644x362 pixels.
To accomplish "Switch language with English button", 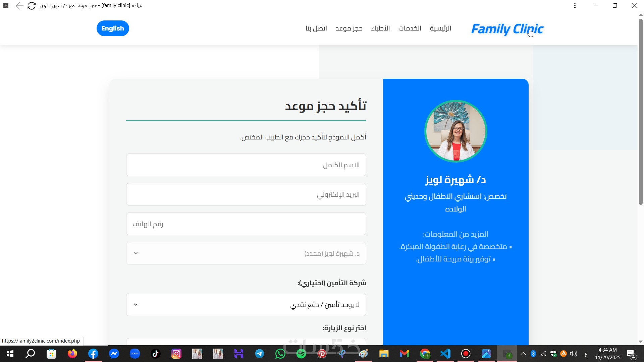I will [113, 28].
